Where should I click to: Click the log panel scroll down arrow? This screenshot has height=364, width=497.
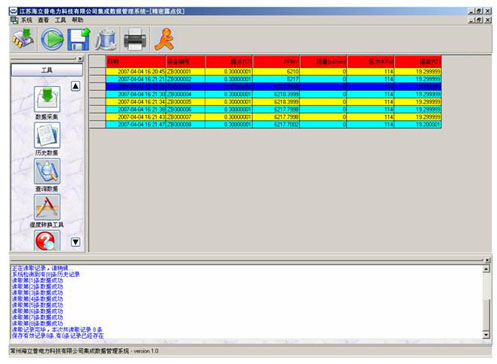coord(486,335)
